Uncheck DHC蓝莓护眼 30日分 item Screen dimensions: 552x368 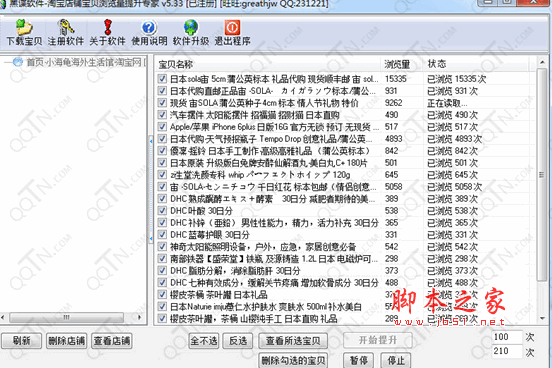coord(162,235)
